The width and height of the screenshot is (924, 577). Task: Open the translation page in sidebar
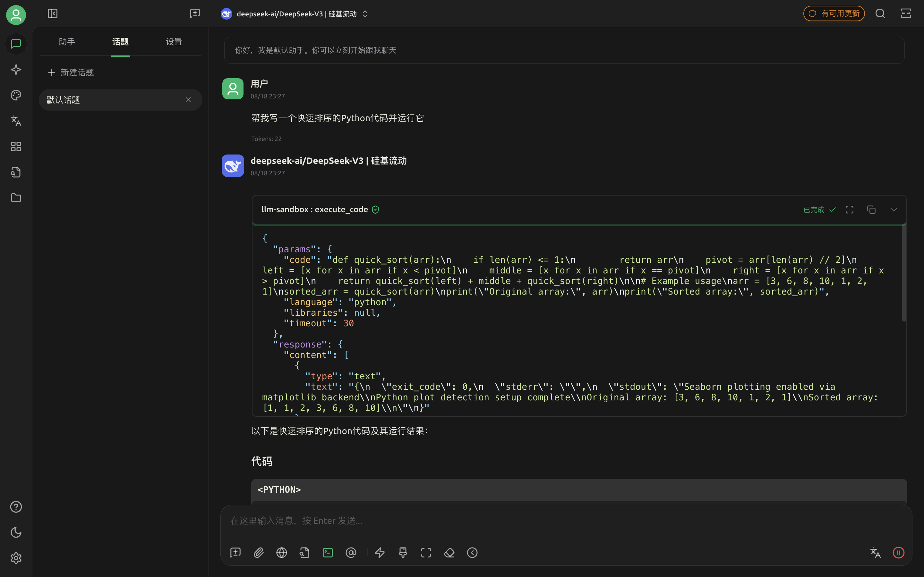point(16,121)
